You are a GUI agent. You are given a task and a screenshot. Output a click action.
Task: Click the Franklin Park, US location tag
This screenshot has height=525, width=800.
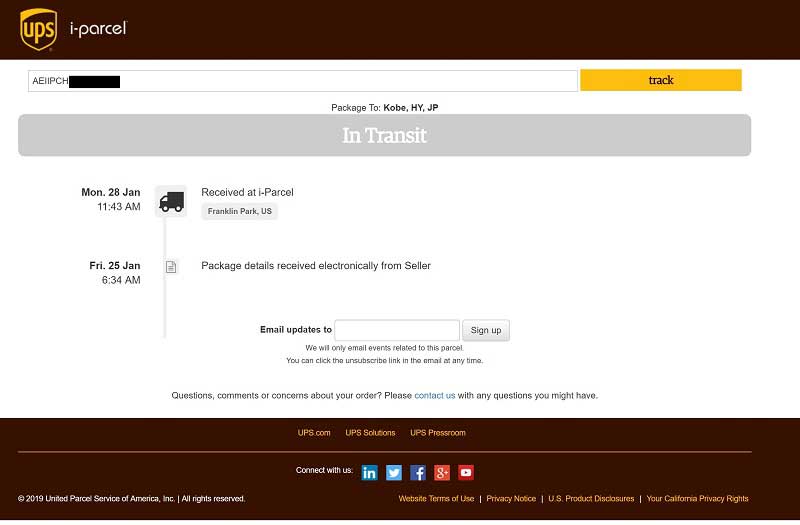click(239, 211)
